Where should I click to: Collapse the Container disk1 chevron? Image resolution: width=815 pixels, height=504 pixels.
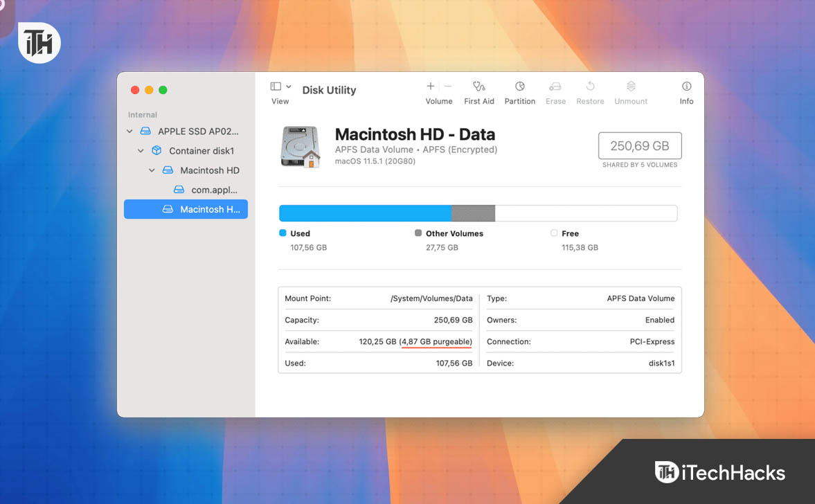(141, 151)
